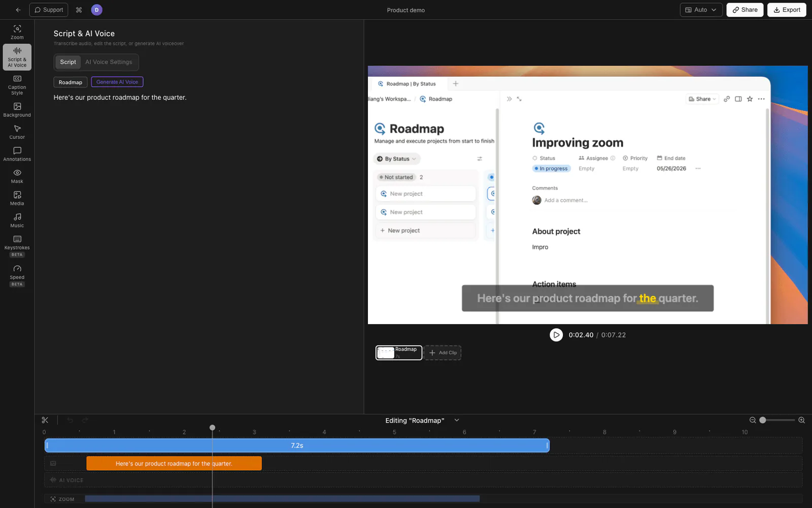This screenshot has height=508, width=812.
Task: Click the caption overlay in the preview
Action: click(588, 298)
